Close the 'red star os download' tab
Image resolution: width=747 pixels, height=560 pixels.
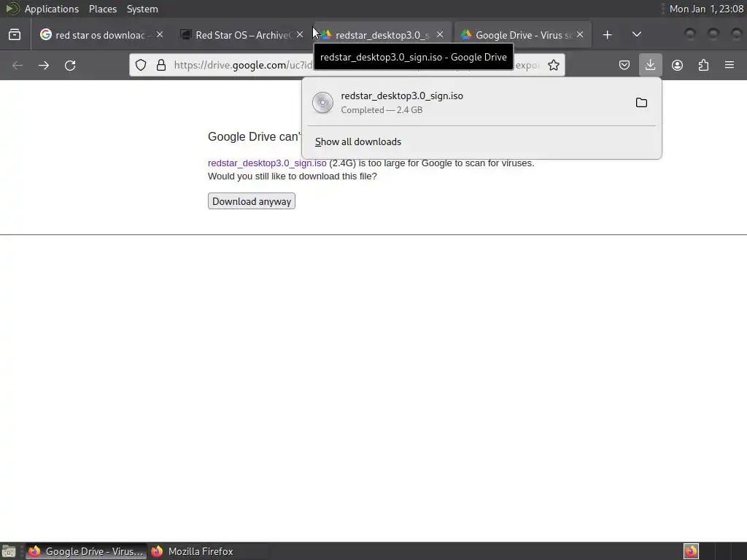pos(160,35)
